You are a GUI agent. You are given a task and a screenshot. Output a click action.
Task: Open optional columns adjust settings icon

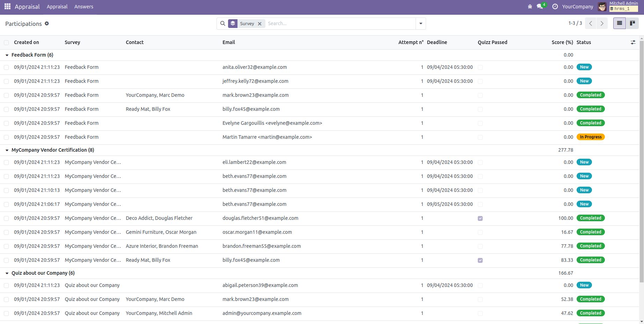[x=633, y=42]
